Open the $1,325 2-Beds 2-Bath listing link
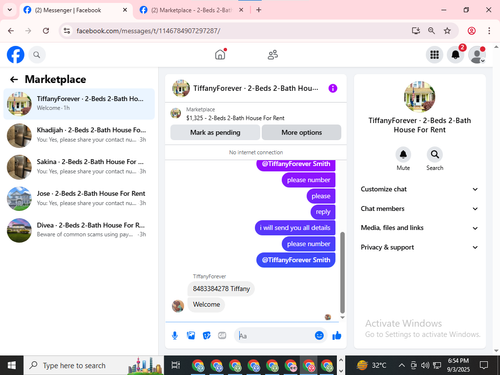 tap(235, 118)
